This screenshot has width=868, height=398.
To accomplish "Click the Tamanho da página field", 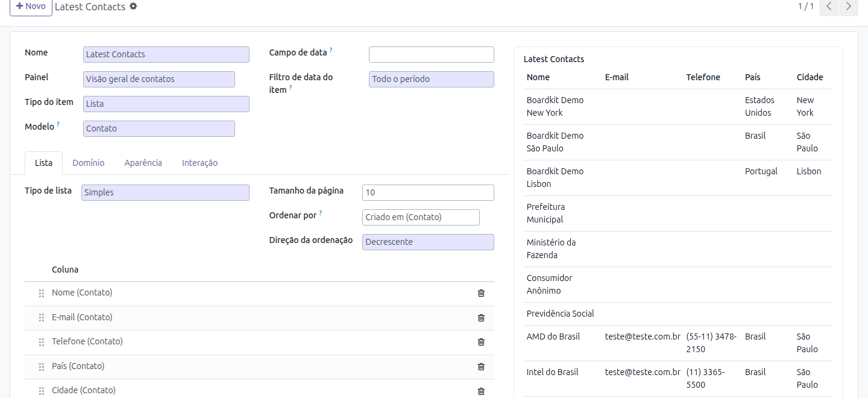I will (428, 192).
